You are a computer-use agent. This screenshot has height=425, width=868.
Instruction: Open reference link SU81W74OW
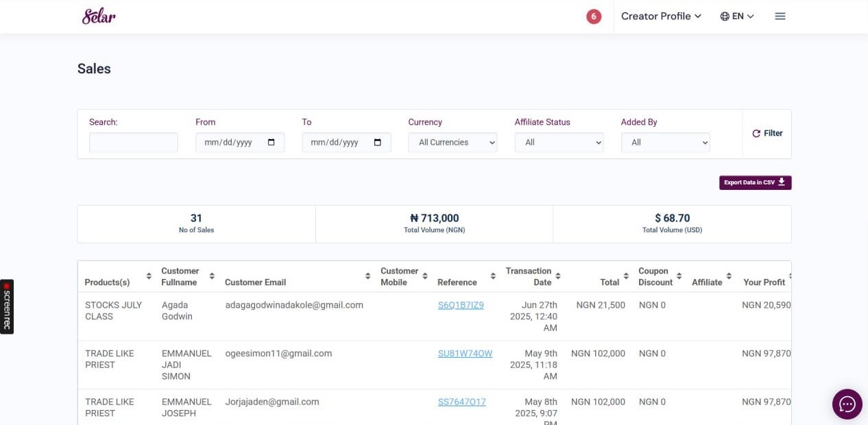coord(465,354)
